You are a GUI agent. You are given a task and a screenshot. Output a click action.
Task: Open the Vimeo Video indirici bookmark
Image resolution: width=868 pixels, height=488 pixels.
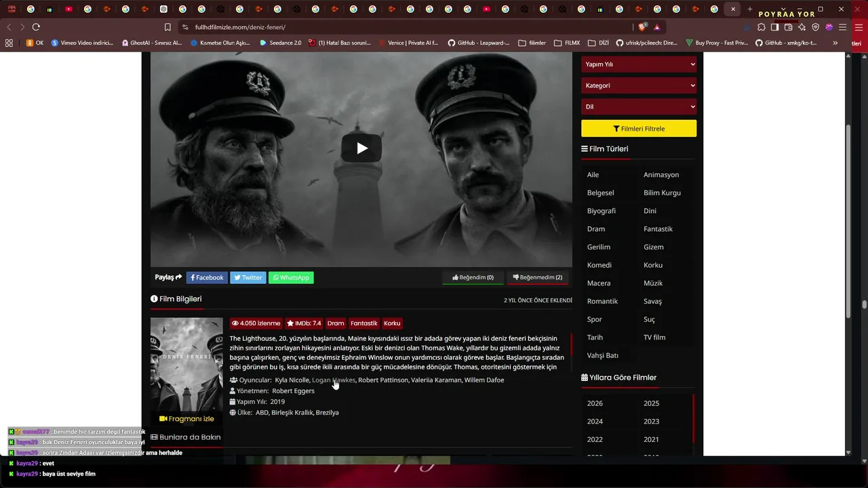pos(82,43)
